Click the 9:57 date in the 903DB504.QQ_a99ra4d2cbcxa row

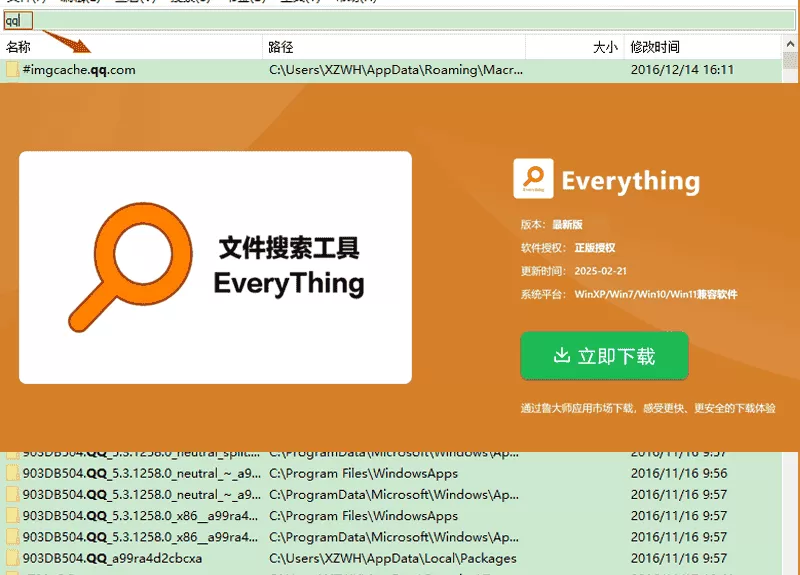pos(679,558)
